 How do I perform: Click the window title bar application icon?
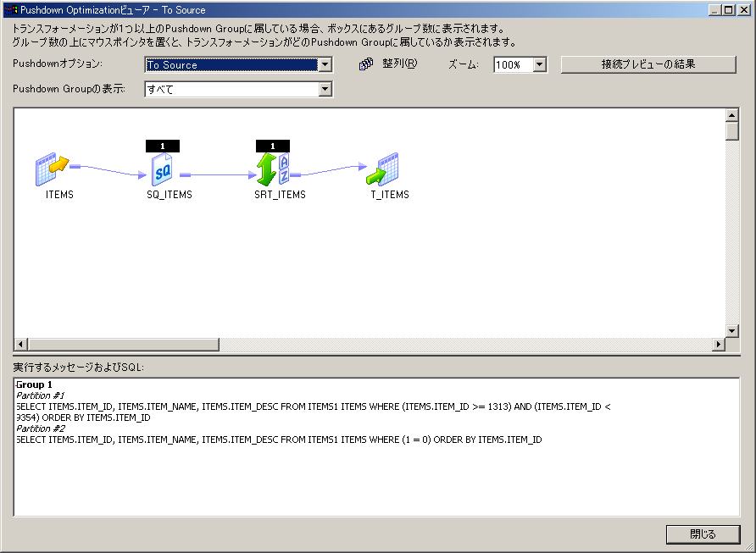[x=11, y=10]
